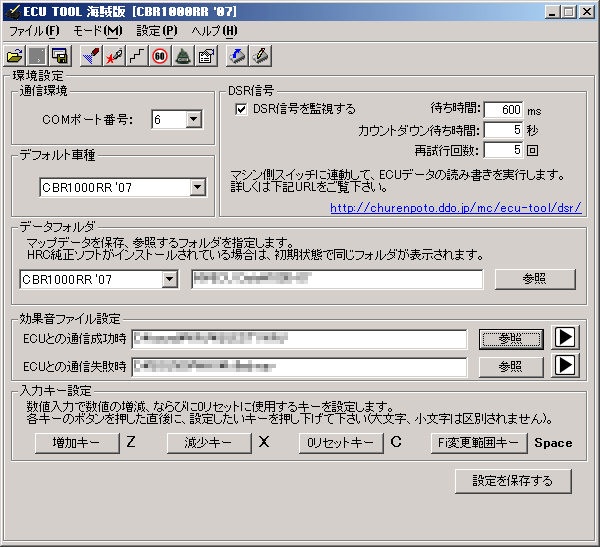This screenshot has height=547, width=600.
Task: Open the properties checklist toolbar icon
Action: tap(206, 56)
